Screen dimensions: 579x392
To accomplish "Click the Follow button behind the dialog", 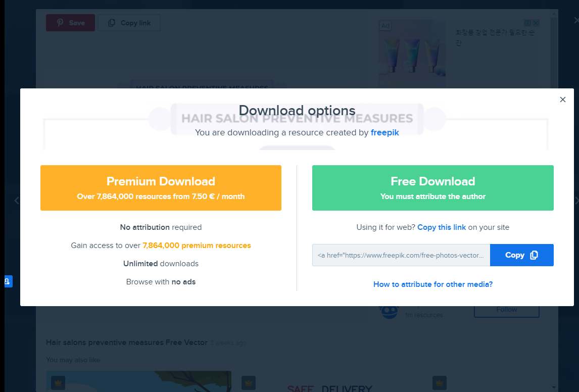I will point(507,311).
